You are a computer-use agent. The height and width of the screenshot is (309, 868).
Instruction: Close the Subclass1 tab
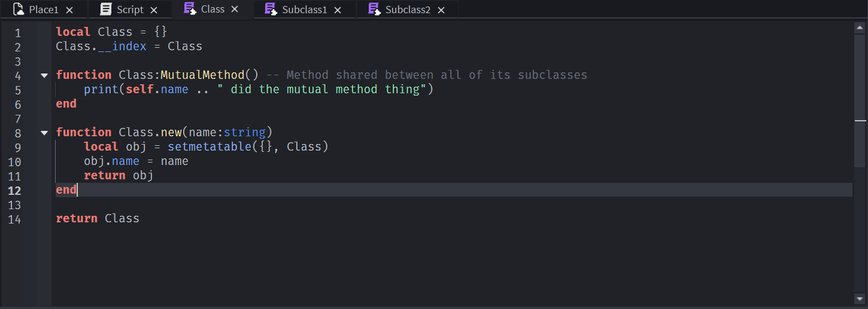pyautogui.click(x=338, y=10)
